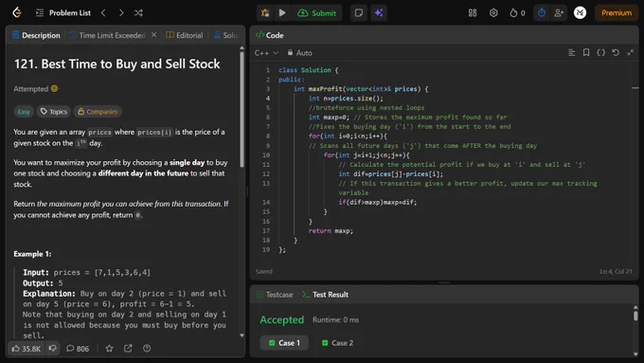Click the format code icon
The width and height of the screenshot is (644, 363).
coord(571,53)
